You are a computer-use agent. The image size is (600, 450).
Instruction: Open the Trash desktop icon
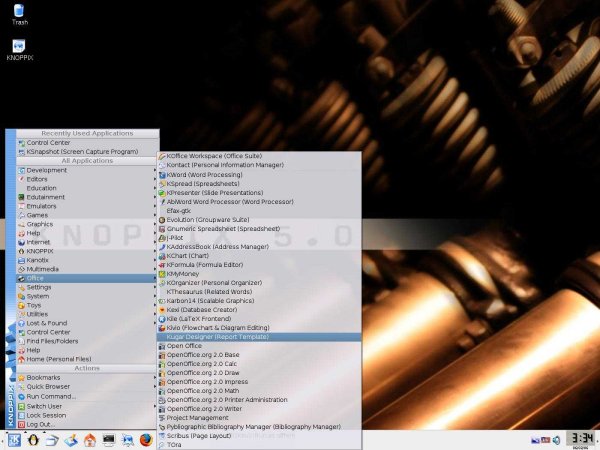click(x=20, y=12)
